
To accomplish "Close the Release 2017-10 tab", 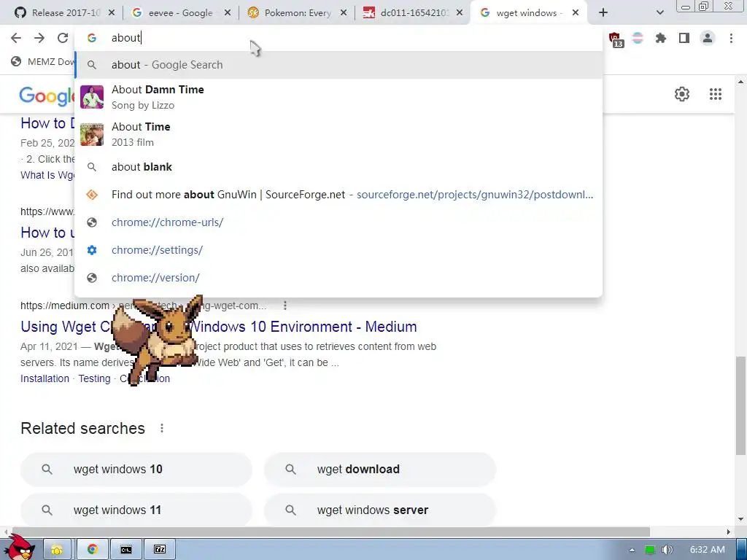I will pyautogui.click(x=112, y=13).
